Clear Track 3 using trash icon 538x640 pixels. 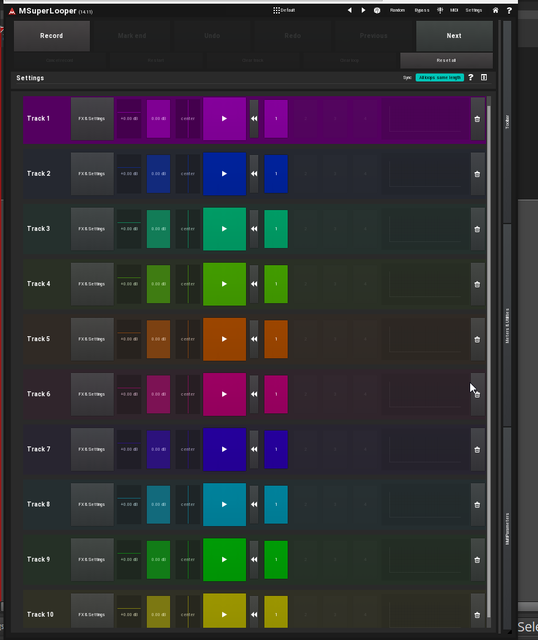[477, 229]
